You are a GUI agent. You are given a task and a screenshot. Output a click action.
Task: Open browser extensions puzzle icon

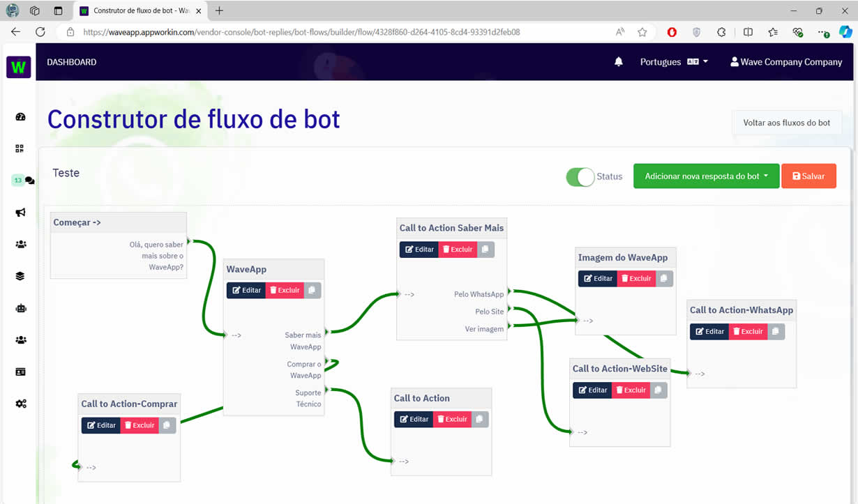tap(721, 32)
